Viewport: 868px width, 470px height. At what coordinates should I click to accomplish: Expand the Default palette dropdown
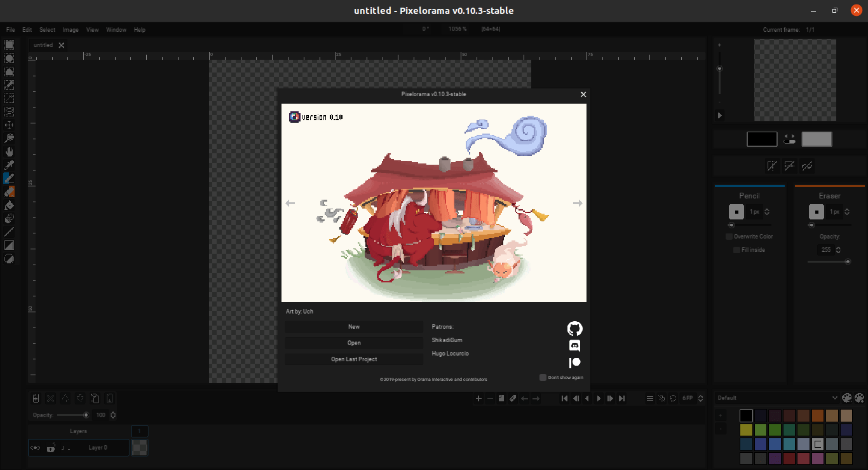778,398
